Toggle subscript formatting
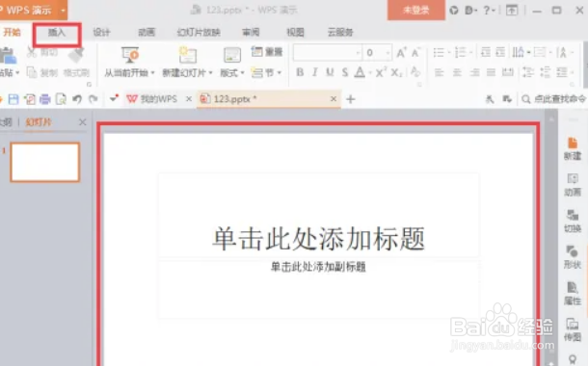This screenshot has width=588, height=366. [396, 72]
